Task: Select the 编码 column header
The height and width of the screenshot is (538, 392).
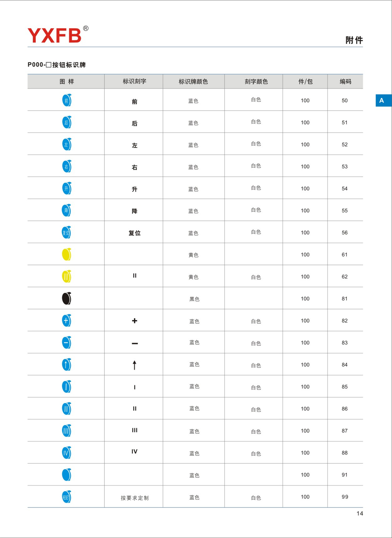Action: click(345, 82)
